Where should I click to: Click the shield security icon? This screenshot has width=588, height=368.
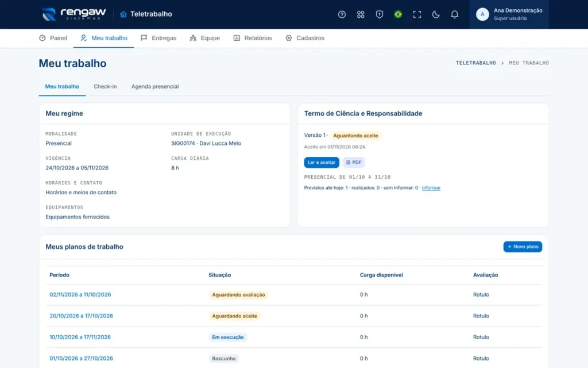point(379,14)
